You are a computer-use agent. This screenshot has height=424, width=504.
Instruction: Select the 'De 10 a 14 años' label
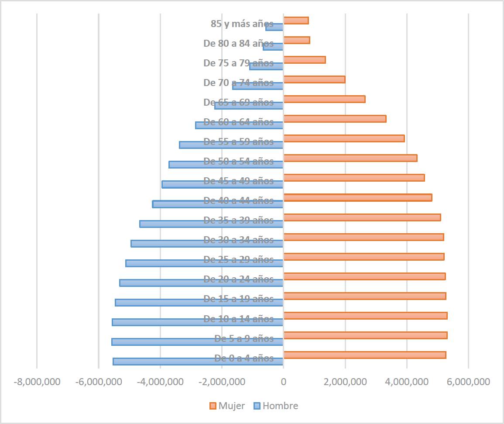click(238, 319)
